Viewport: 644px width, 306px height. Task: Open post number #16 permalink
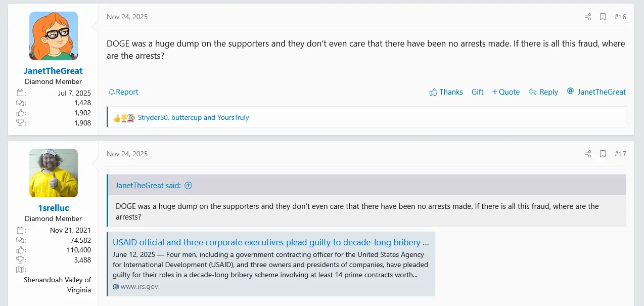[x=620, y=17]
